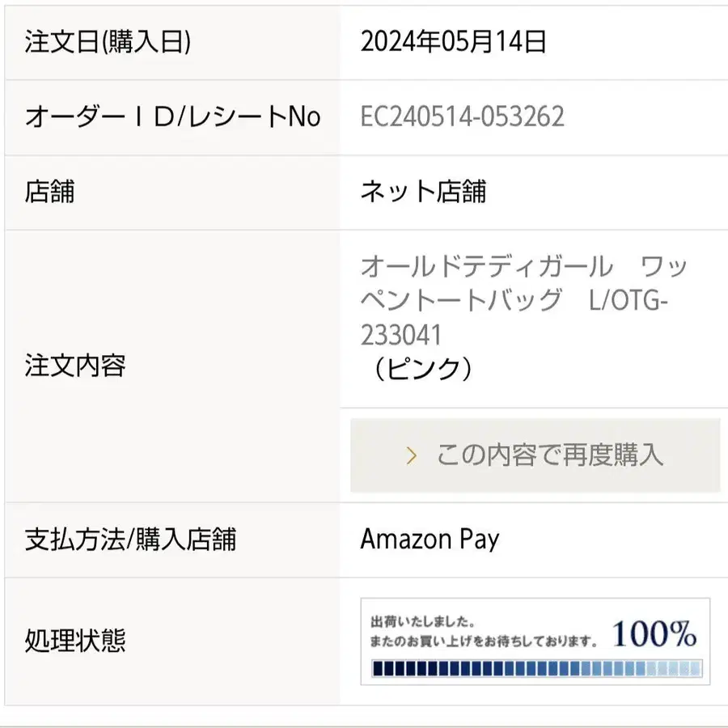Click the この内容で再度購入 button
728x728 pixels.
[535, 455]
